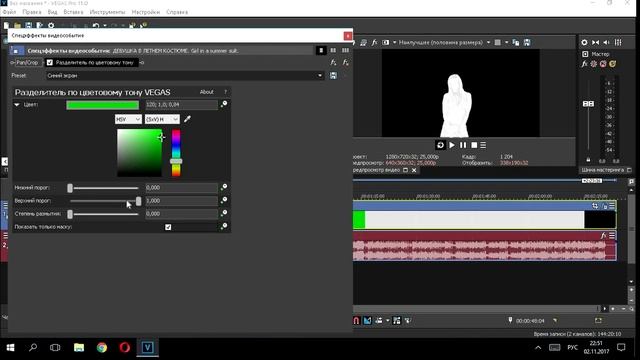This screenshot has width=640, height=360.
Task: Click the Степень размытия slider handle
Action: coord(70,214)
